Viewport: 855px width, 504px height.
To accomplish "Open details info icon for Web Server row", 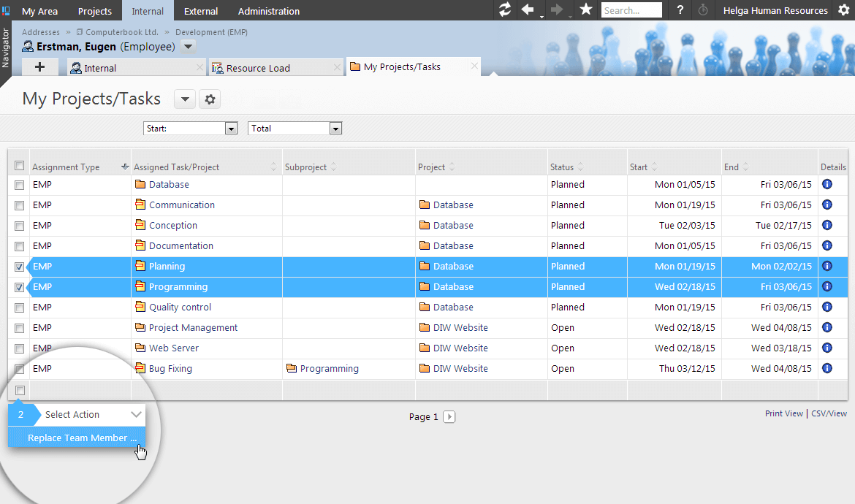I will [827, 348].
